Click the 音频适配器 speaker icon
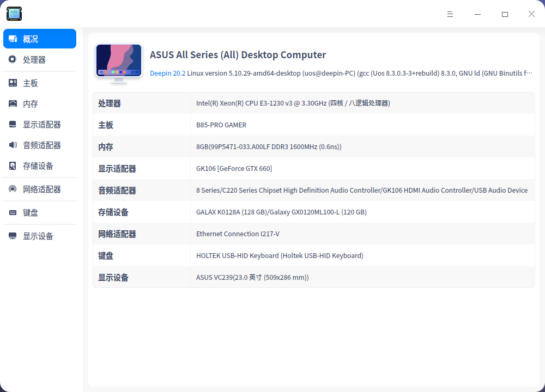The height and width of the screenshot is (392, 545). [x=13, y=145]
